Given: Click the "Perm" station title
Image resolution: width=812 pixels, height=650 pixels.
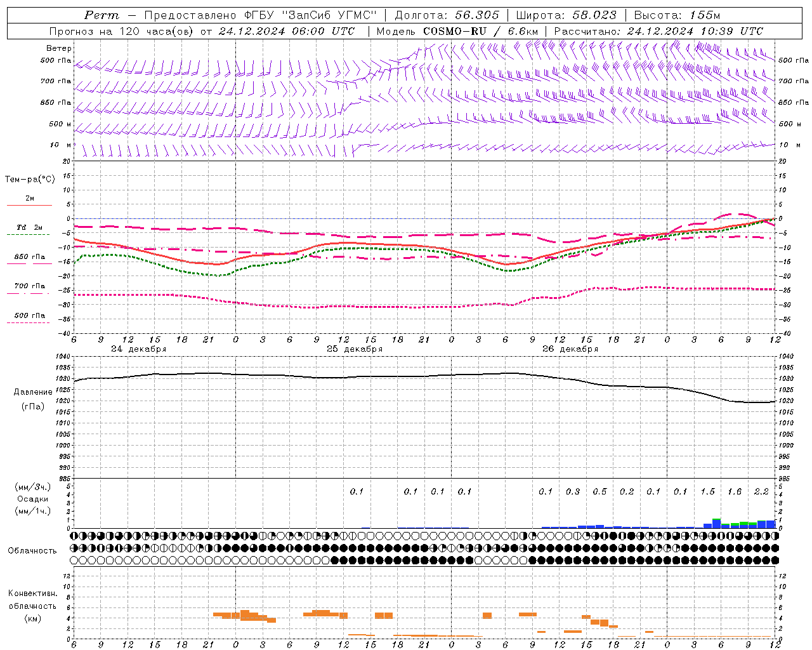Looking at the screenshot, I should [101, 15].
